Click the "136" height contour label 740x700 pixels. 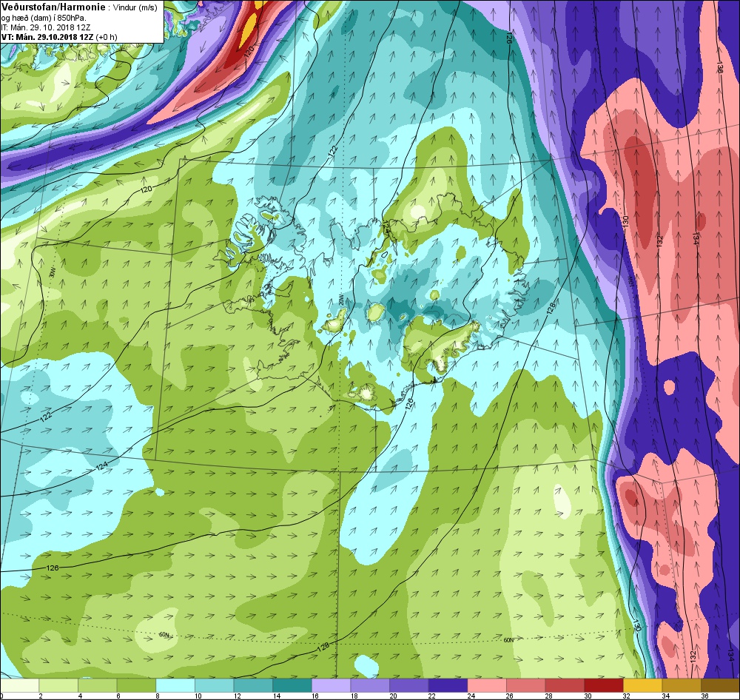[720, 67]
